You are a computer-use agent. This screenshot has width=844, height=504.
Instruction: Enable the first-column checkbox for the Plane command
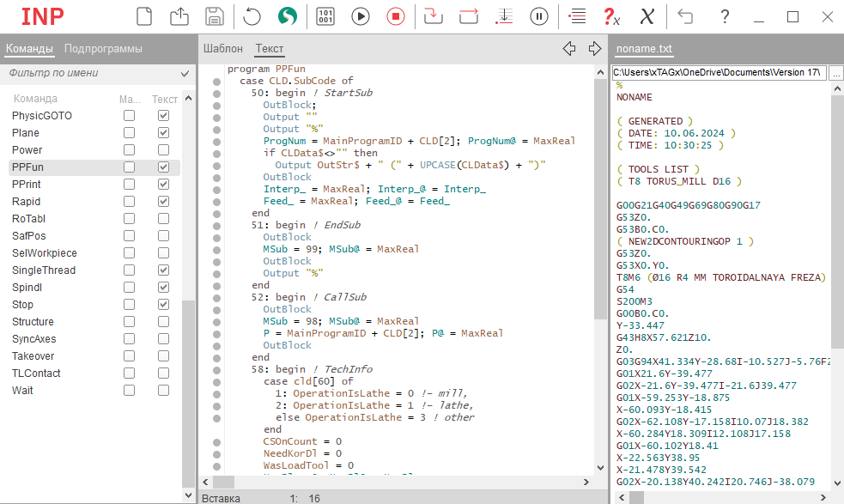click(129, 133)
